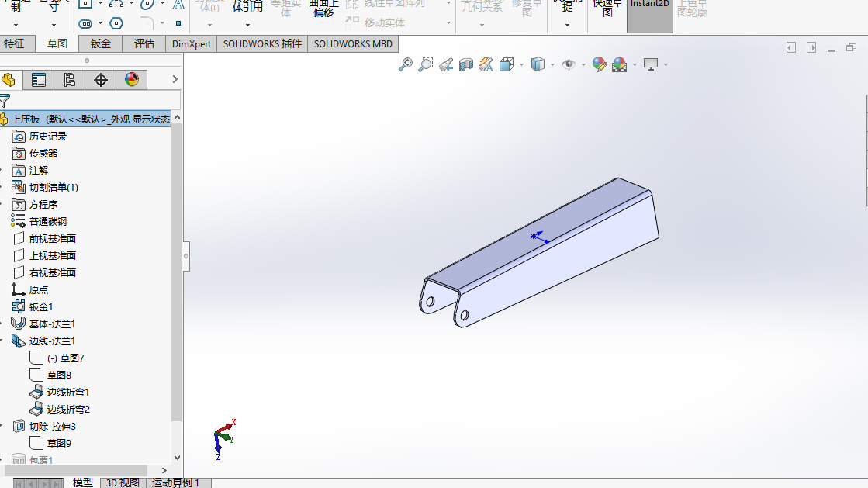This screenshot has height=488, width=868.
Task: Select the ellipse sketch tool
Action: click(x=147, y=4)
